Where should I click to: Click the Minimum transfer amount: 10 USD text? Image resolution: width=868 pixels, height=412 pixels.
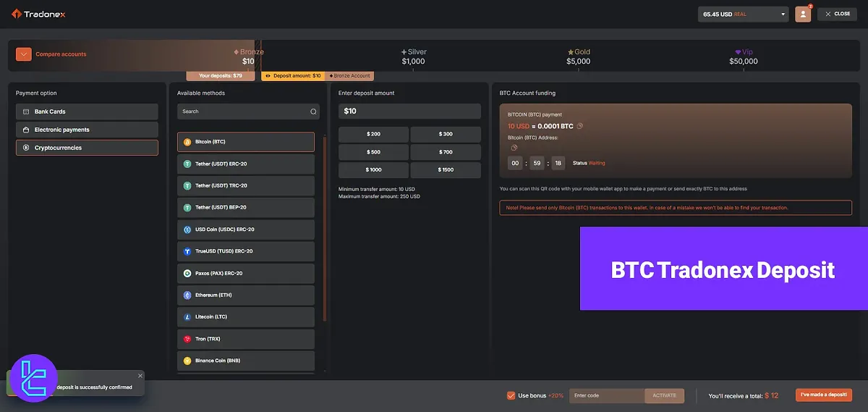click(x=377, y=189)
